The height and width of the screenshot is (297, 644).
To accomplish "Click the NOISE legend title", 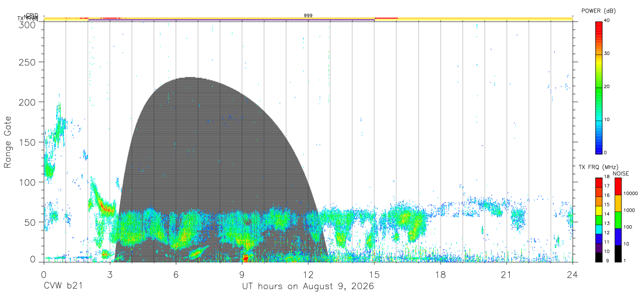I will 621,174.
